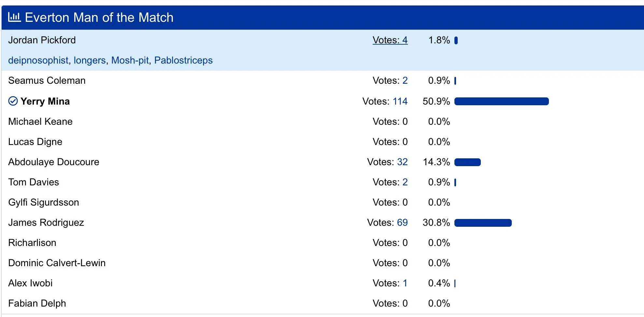Click the poll bar chart icon
Image resolution: width=644 pixels, height=317 pixels.
14,17
